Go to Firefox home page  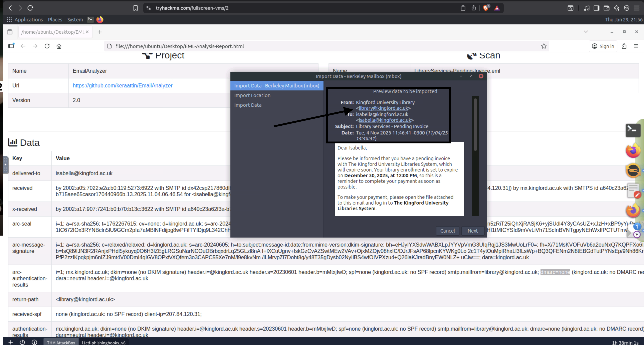(59, 46)
